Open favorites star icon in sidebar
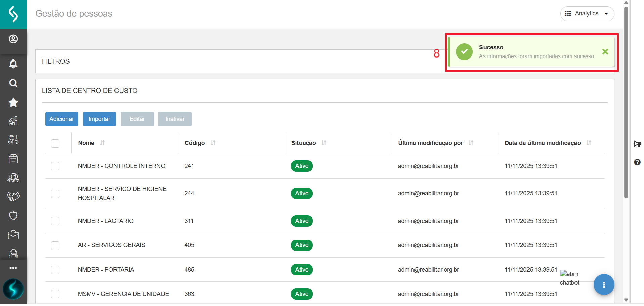Image resolution: width=644 pixels, height=306 pixels. click(x=13, y=102)
